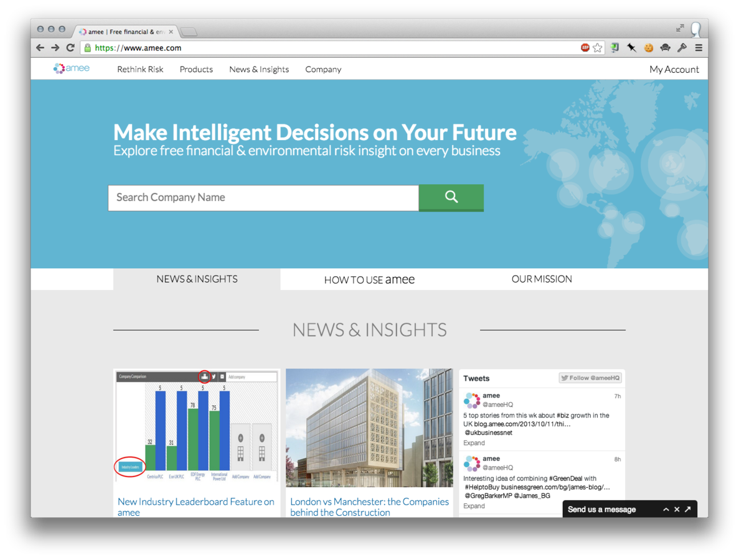Reload the page with the refresh icon
The width and height of the screenshot is (739, 560).
click(x=70, y=47)
